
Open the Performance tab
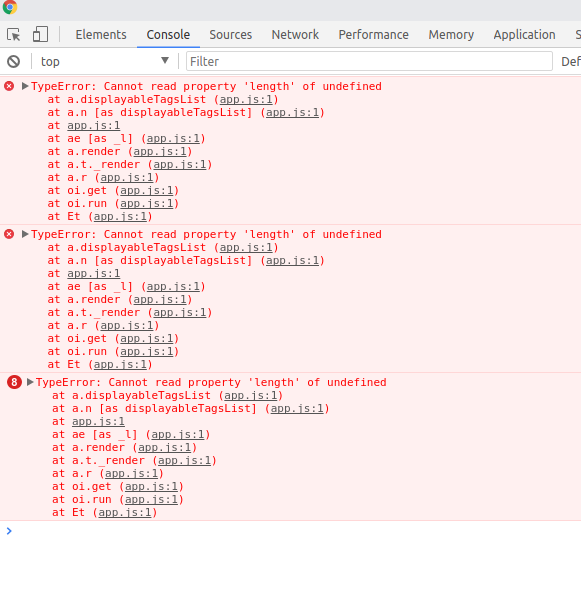pyautogui.click(x=374, y=35)
